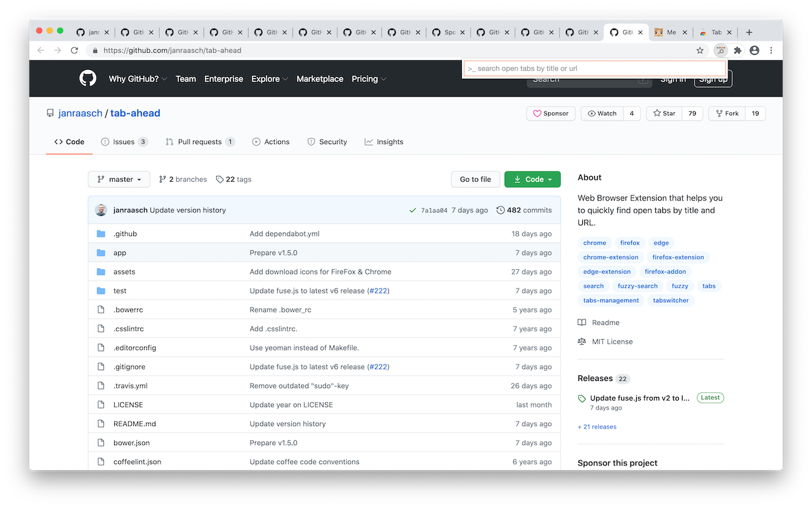Open the app folder
The height and width of the screenshot is (508, 812).
pyautogui.click(x=120, y=253)
